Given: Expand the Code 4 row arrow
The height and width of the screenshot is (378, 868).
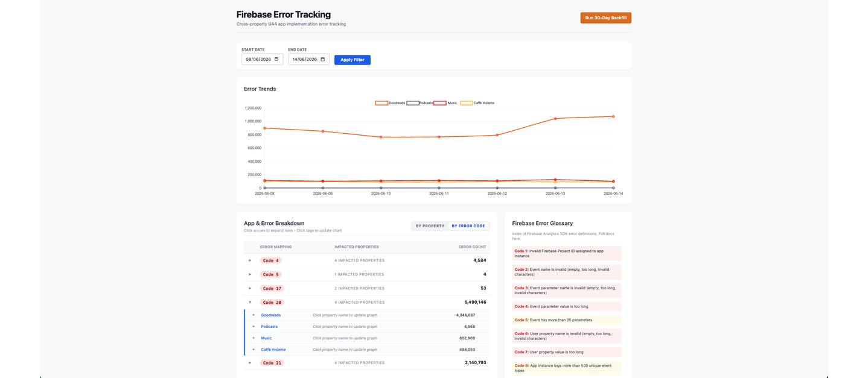Looking at the screenshot, I should click(250, 260).
